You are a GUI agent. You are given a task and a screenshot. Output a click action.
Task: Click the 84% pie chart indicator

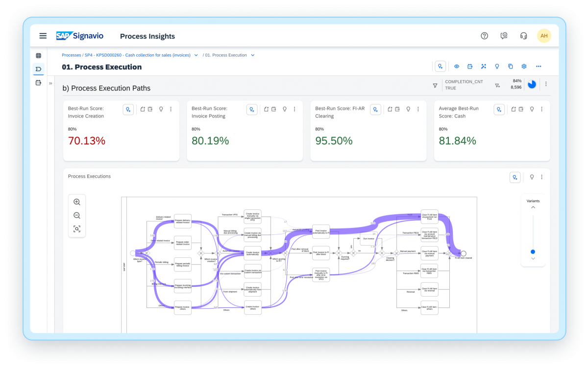pyautogui.click(x=532, y=84)
